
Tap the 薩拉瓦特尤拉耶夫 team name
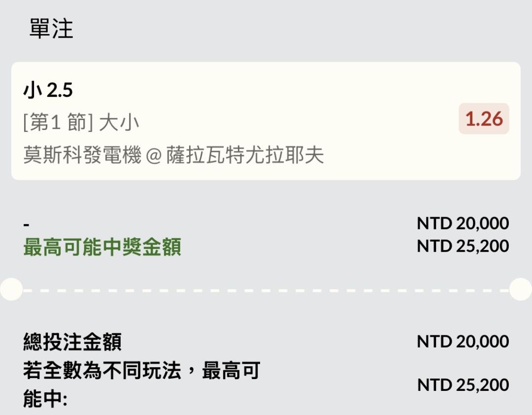pos(245,156)
